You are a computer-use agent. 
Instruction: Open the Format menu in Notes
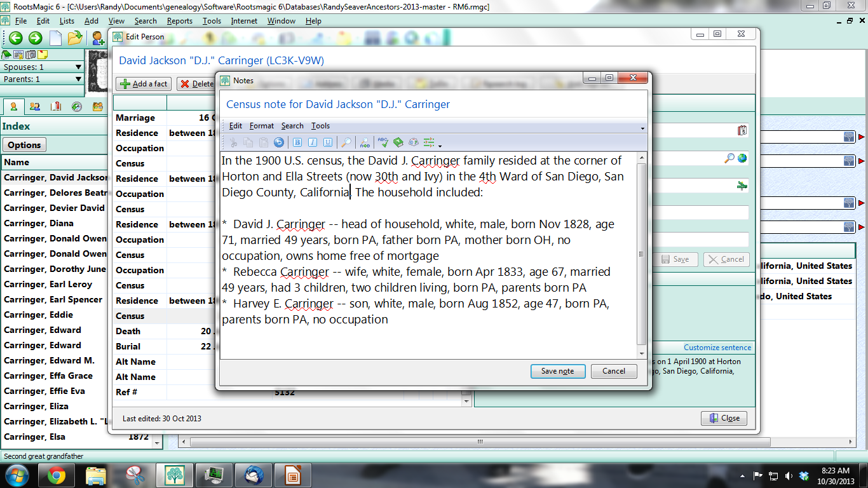coord(262,126)
